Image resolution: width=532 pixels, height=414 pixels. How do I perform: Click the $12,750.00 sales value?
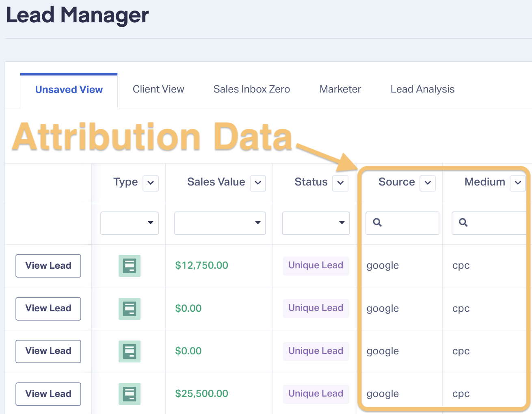(201, 265)
